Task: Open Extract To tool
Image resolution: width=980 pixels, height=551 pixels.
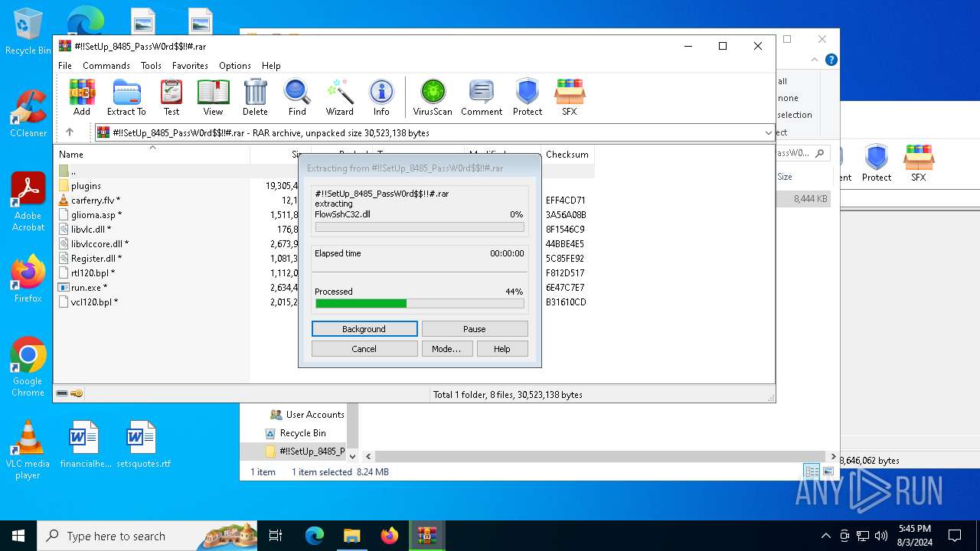Action: point(126,97)
